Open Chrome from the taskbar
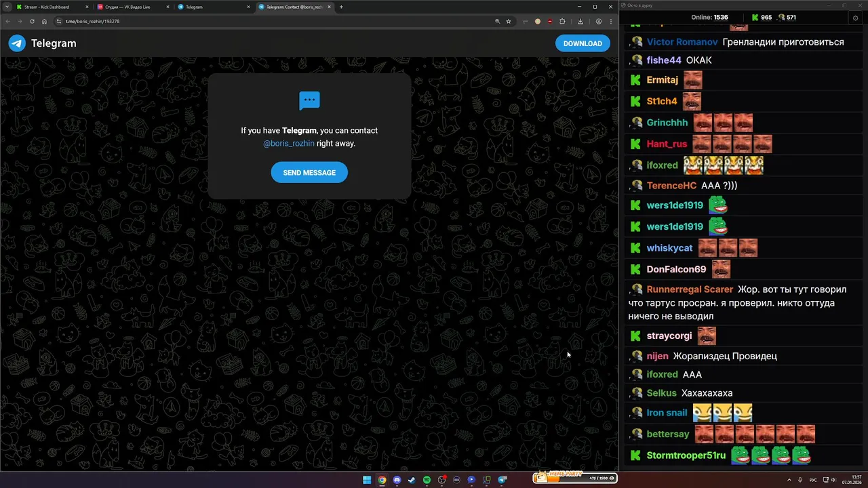This screenshot has width=868, height=488. click(x=382, y=480)
